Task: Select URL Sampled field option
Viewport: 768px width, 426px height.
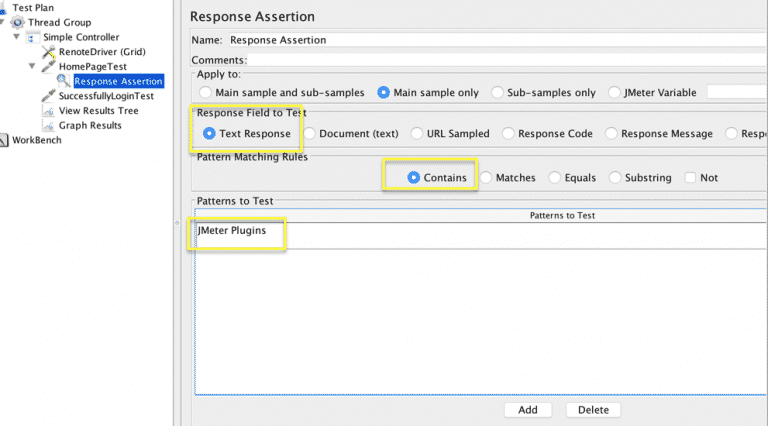Action: click(x=450, y=134)
